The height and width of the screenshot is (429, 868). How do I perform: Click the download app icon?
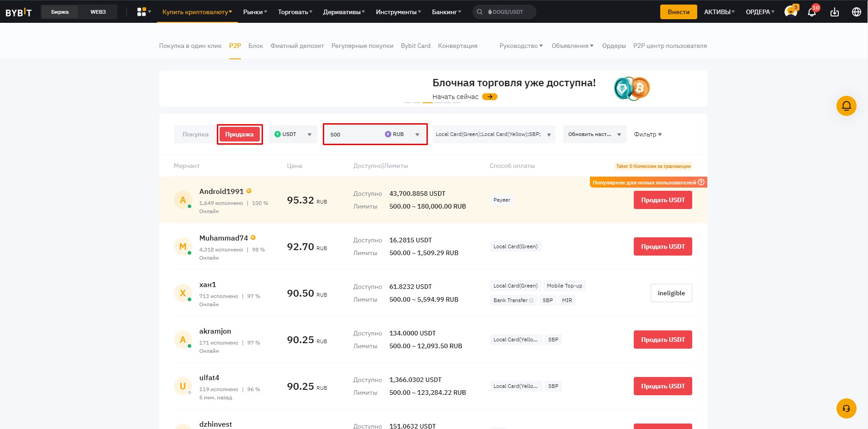pos(835,12)
